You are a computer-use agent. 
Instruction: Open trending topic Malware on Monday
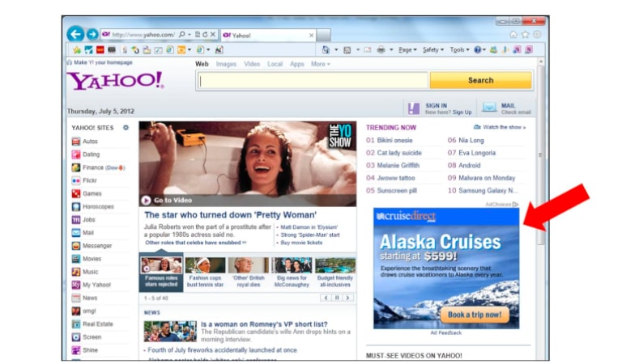pyautogui.click(x=487, y=178)
